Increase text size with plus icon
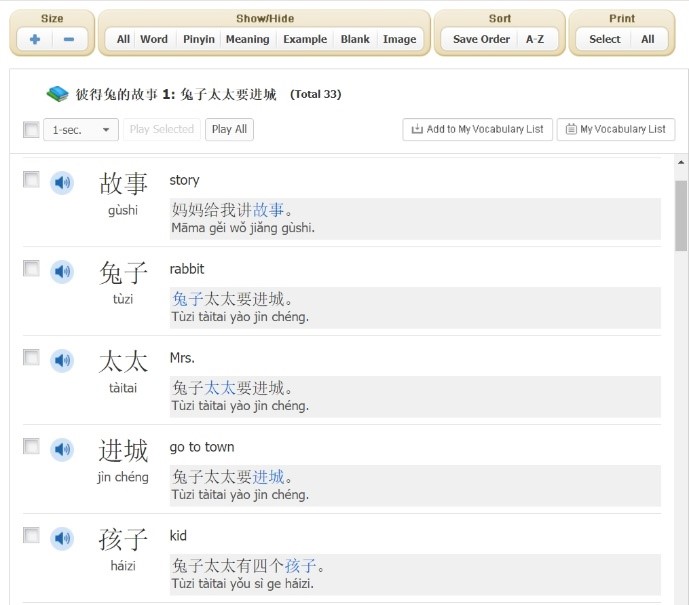 (x=35, y=39)
